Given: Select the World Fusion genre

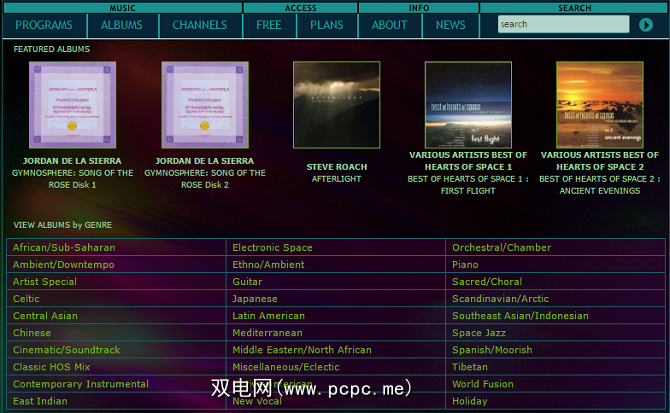Looking at the screenshot, I should point(483,384).
